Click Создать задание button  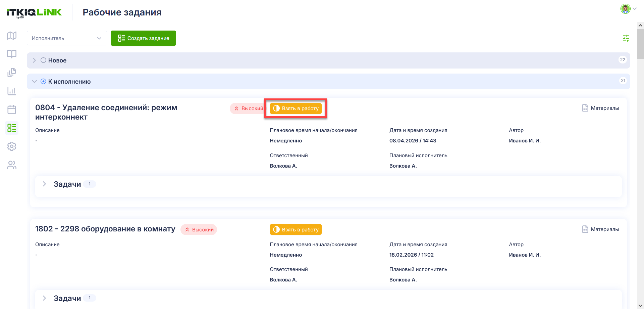(143, 38)
